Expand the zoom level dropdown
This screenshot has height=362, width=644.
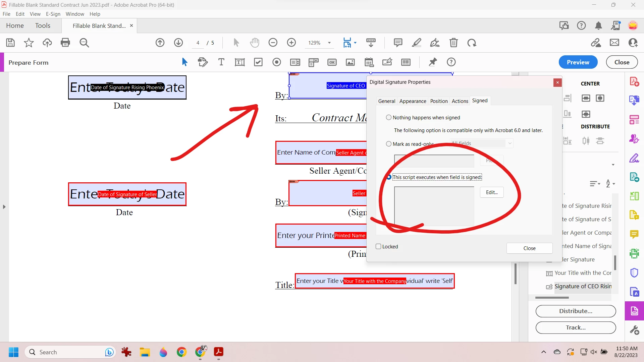coord(329,43)
